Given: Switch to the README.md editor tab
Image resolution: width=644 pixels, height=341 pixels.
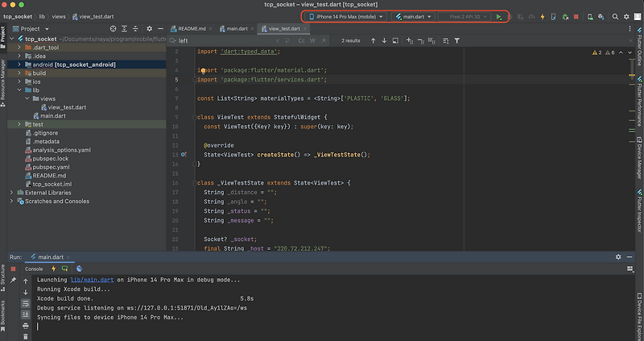Looking at the screenshot, I should coord(191,28).
